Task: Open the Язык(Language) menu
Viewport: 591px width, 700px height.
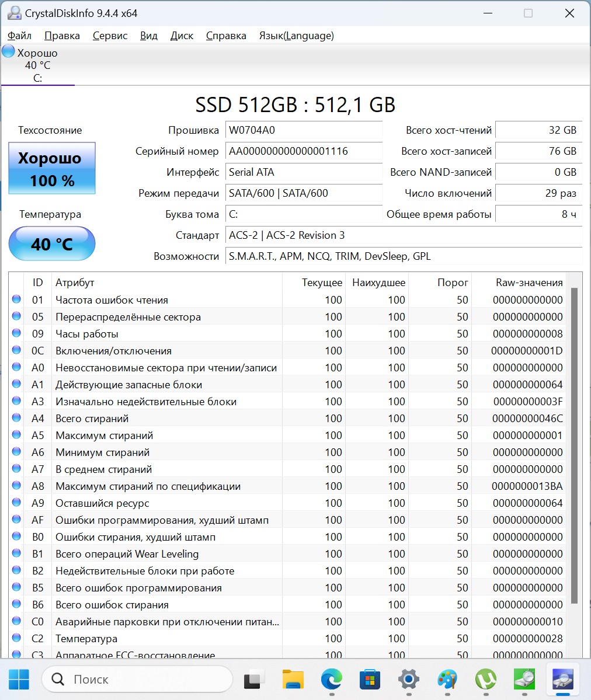Action: click(x=297, y=36)
